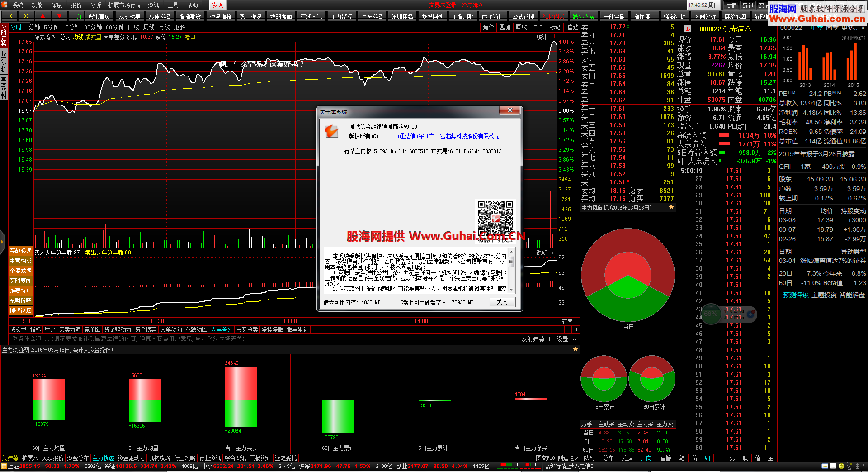The image size is (868, 472).
Task: Click plus button at indicator tab row end
Action: pyautogui.click(x=561, y=329)
